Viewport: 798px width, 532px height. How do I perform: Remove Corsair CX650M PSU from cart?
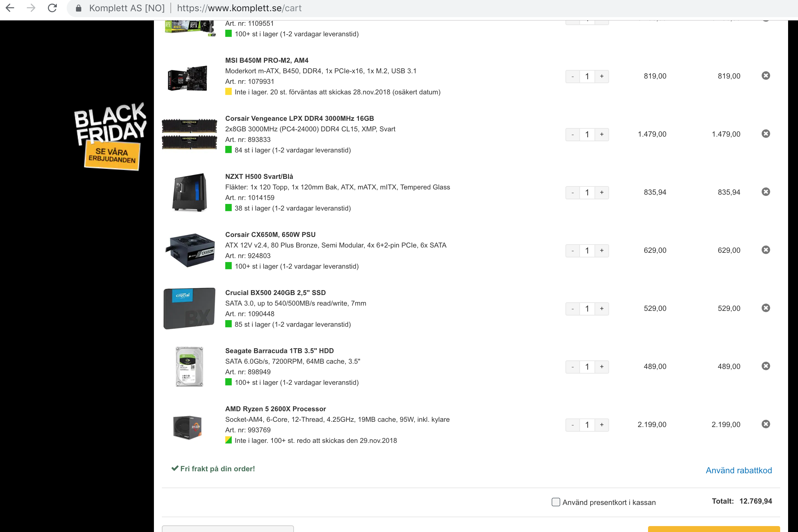click(x=765, y=250)
